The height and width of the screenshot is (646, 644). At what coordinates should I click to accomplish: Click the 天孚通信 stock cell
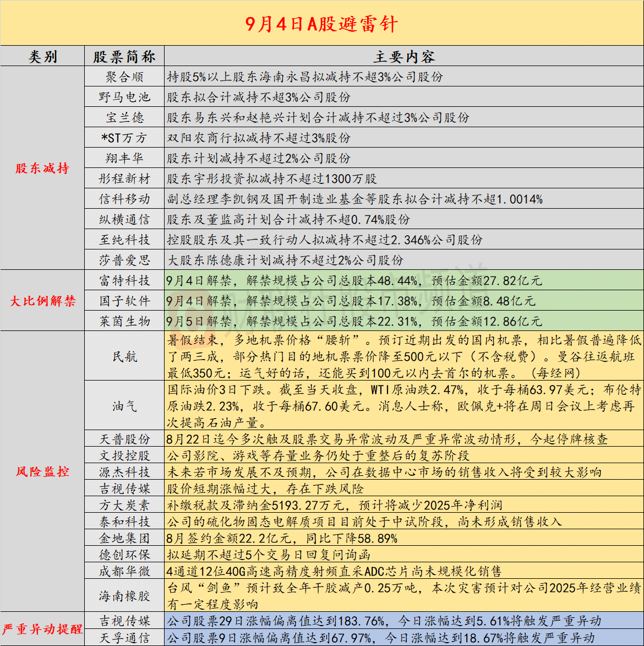point(124,638)
